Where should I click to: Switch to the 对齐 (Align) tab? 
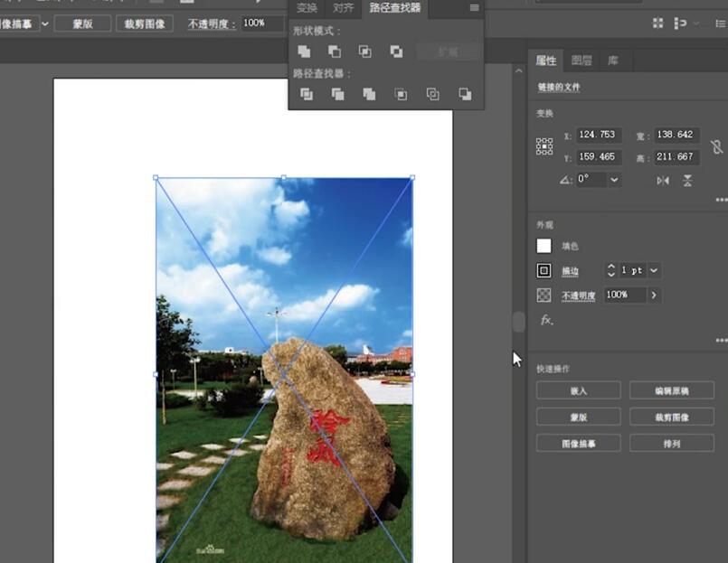point(344,9)
